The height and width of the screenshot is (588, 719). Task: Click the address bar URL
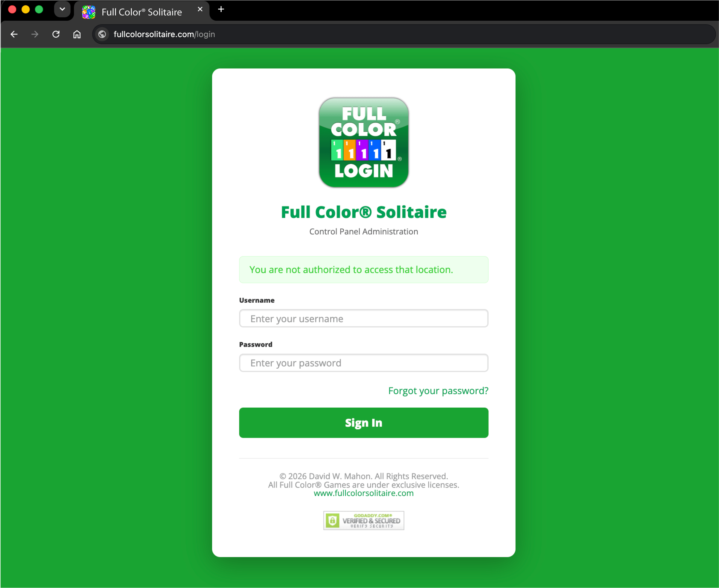click(164, 34)
